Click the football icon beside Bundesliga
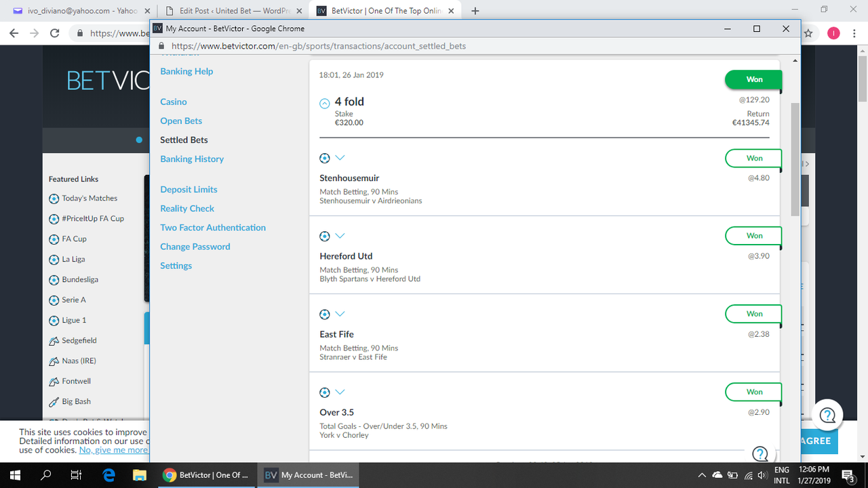 coord(54,280)
